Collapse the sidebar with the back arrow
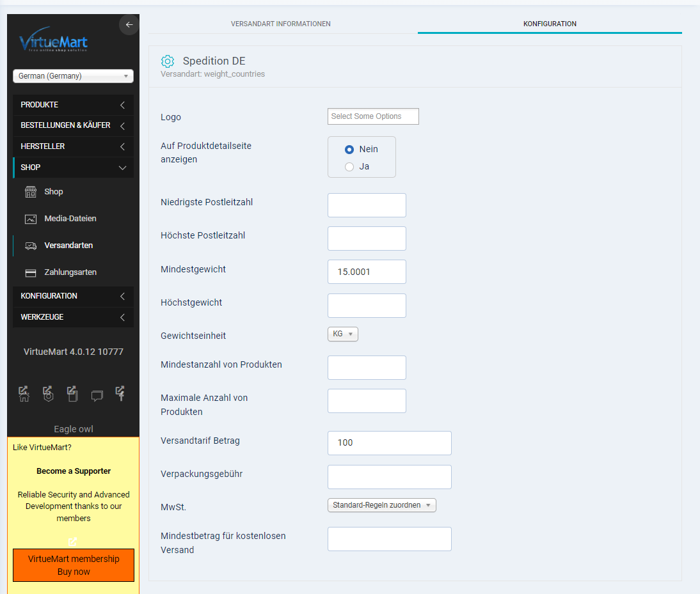This screenshot has height=594, width=700. (x=129, y=25)
